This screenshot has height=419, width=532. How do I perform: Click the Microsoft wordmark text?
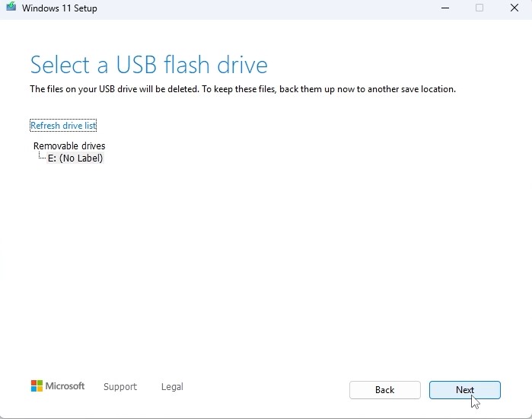pyautogui.click(x=65, y=386)
